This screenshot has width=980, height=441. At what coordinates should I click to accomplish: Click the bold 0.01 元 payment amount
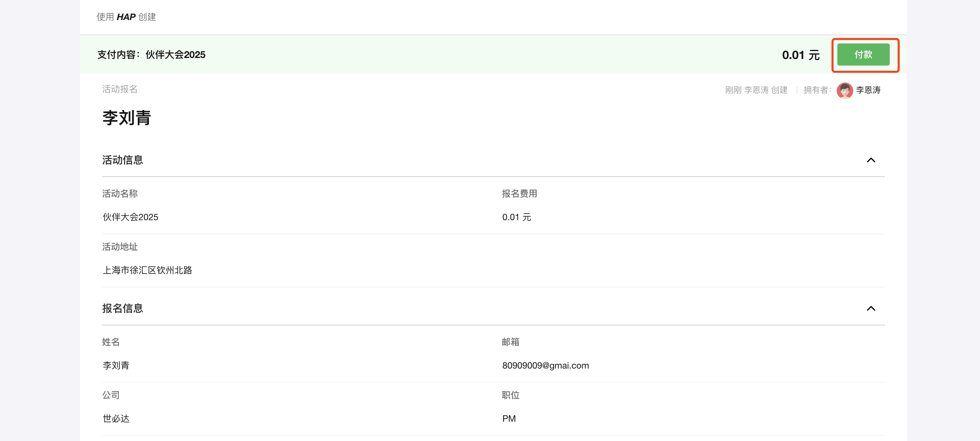[800, 55]
